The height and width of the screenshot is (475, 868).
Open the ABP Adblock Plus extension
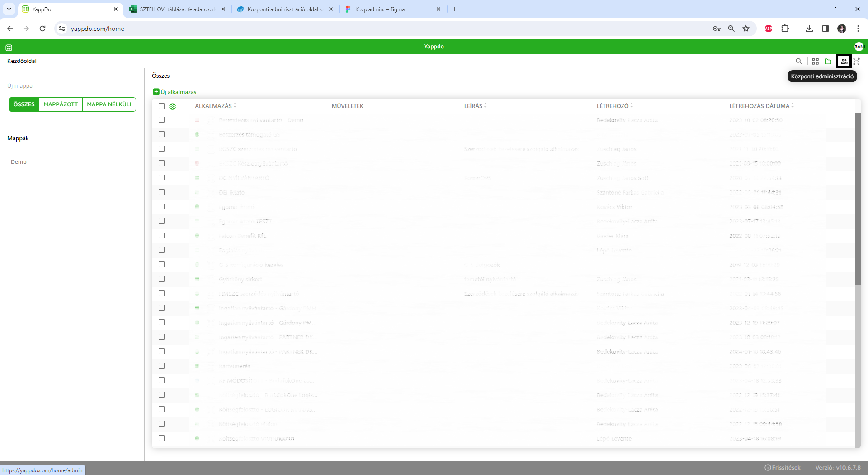coord(769,28)
